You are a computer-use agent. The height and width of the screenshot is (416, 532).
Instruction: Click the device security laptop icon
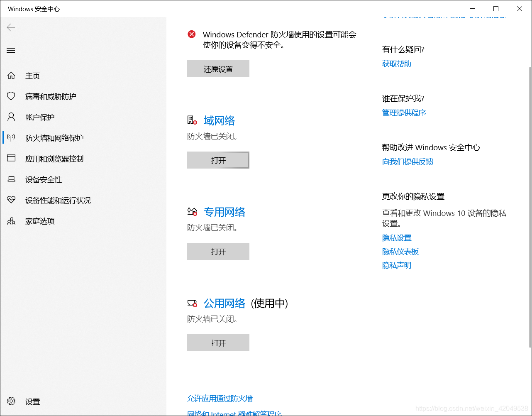pyautogui.click(x=11, y=179)
